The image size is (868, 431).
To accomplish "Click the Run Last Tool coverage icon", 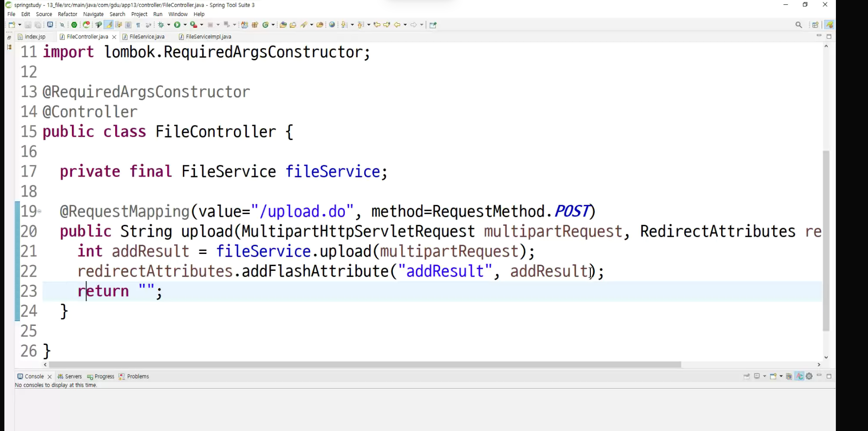I will [x=194, y=25].
